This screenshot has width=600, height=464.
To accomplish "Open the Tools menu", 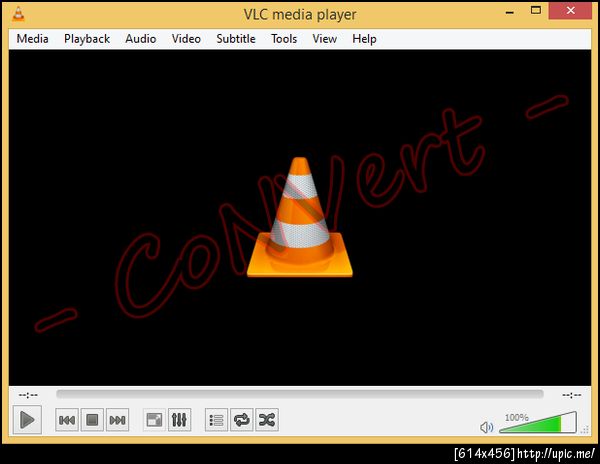I will [x=284, y=39].
